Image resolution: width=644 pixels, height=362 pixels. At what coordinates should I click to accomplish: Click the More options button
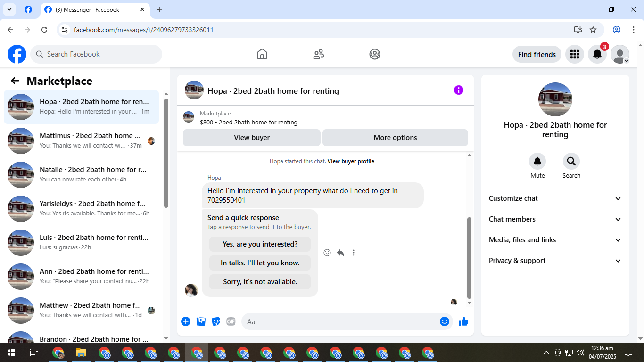tap(395, 138)
